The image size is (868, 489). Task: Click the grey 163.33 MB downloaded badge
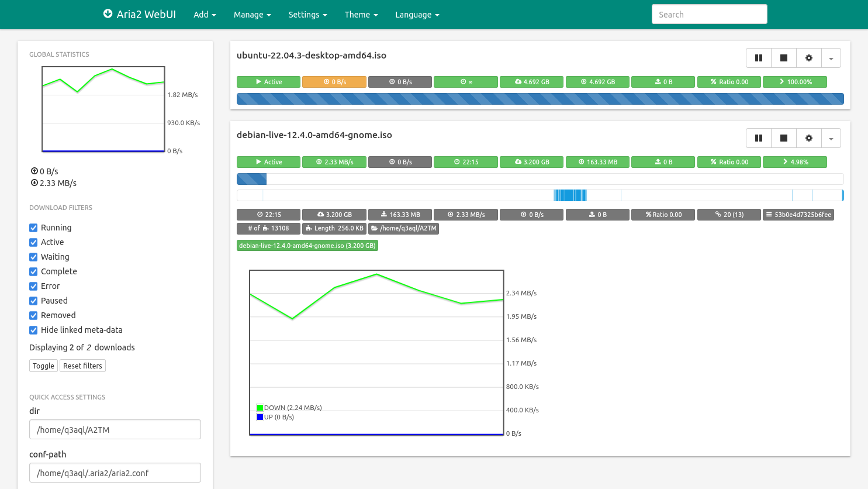[400, 215]
